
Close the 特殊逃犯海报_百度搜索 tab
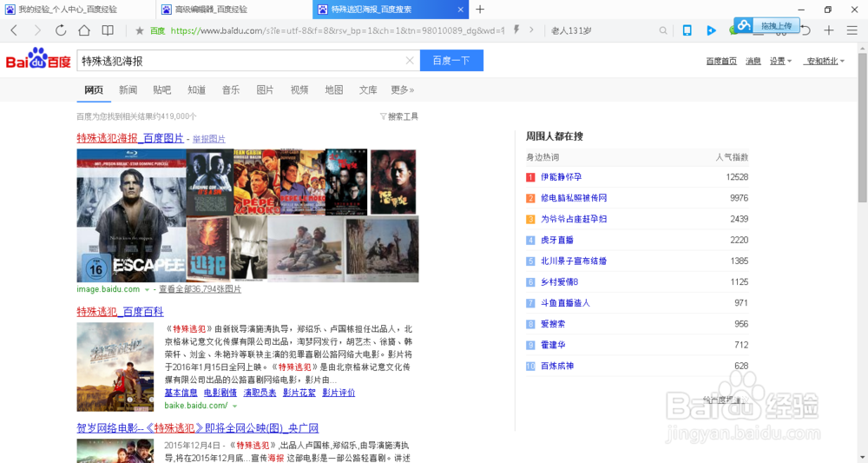point(461,10)
